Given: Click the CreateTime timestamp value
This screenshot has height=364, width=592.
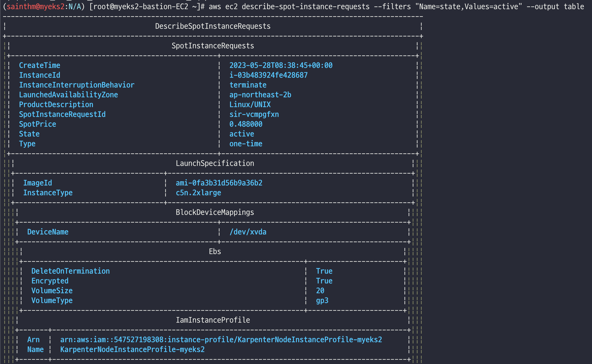Looking at the screenshot, I should pyautogui.click(x=281, y=65).
